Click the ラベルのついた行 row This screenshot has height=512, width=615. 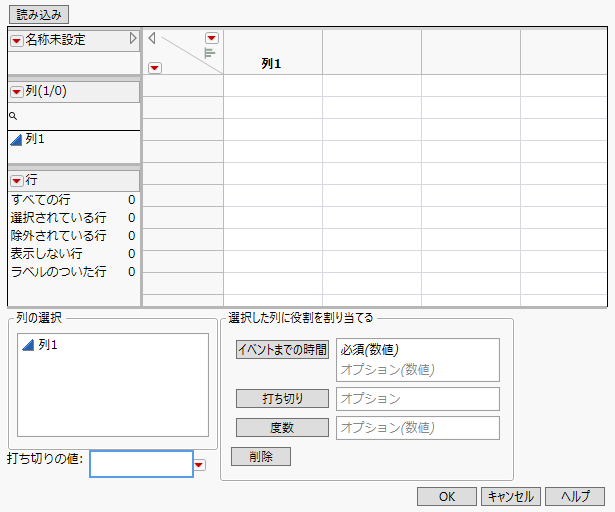point(73,272)
